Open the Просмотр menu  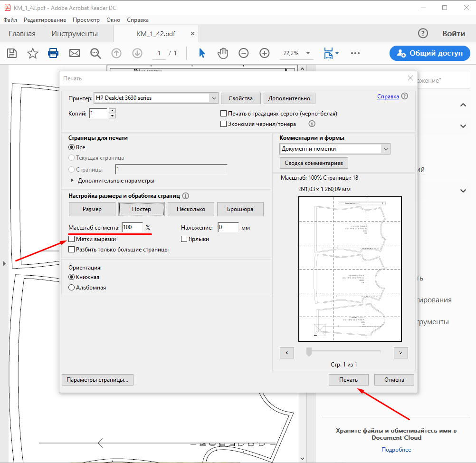[x=86, y=20]
